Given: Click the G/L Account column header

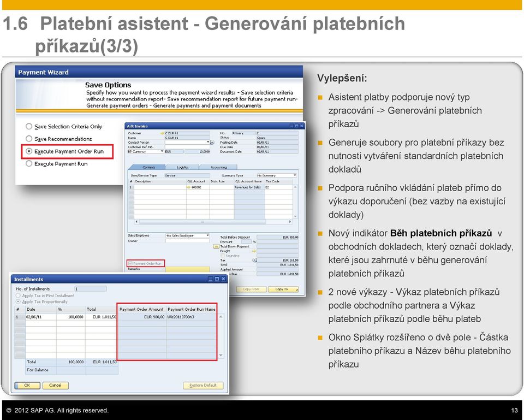Looking at the screenshot, I should point(198,181).
